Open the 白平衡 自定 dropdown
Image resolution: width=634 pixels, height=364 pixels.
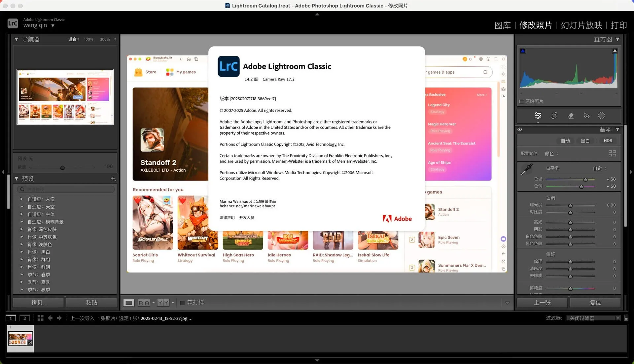(600, 168)
